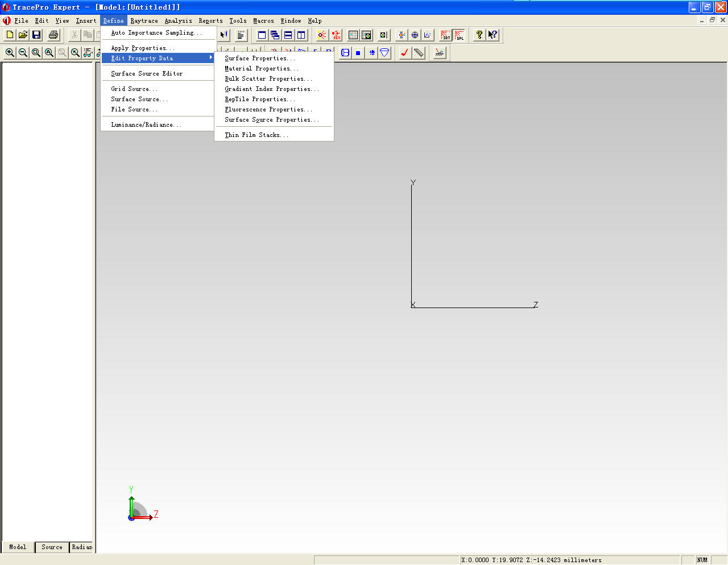This screenshot has width=728, height=565.
Task: Click the blue rotate view icon
Action: 371,52
